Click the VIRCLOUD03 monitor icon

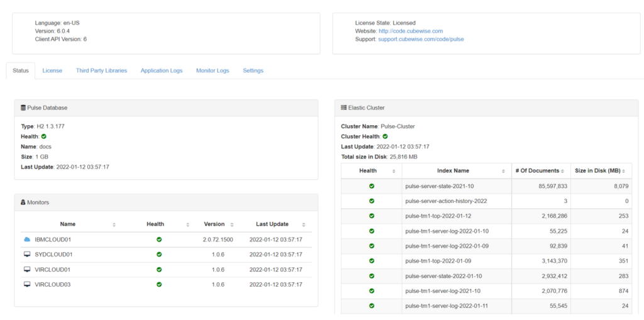[x=27, y=284]
